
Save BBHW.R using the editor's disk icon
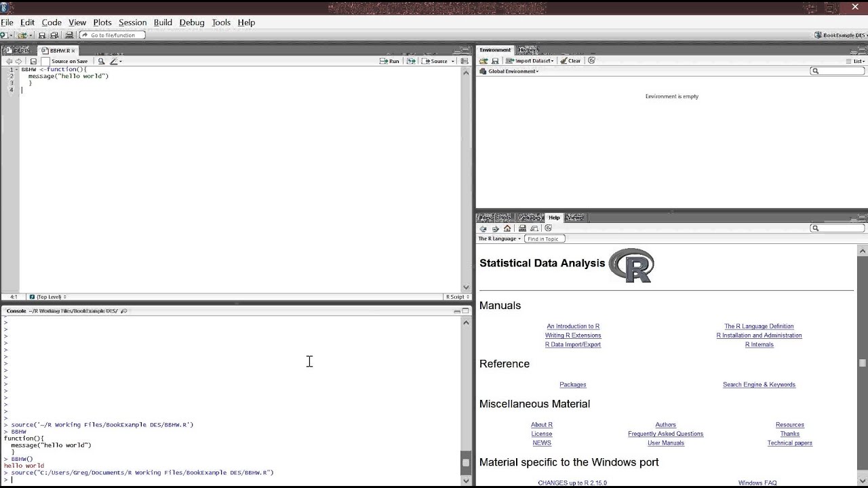33,61
